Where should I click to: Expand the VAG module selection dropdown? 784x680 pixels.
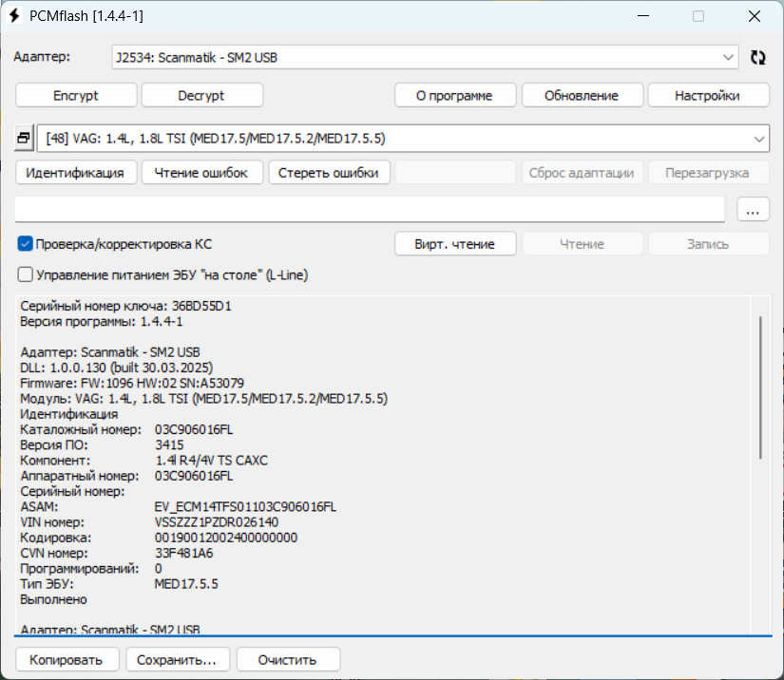coord(758,139)
